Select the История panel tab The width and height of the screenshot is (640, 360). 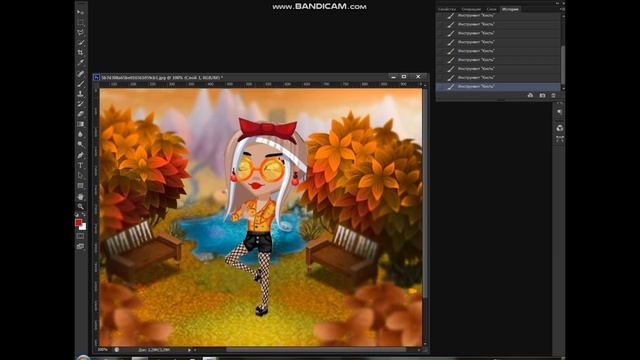tap(510, 9)
